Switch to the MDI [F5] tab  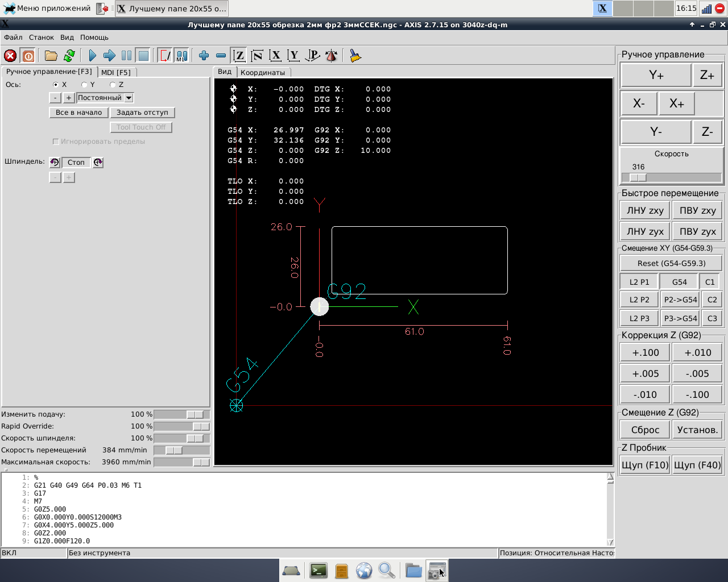click(116, 72)
